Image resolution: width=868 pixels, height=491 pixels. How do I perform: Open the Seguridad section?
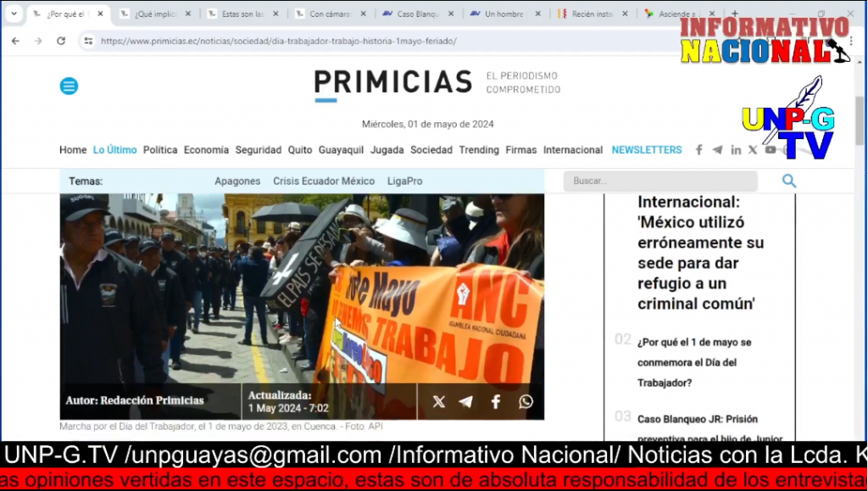[x=258, y=150]
